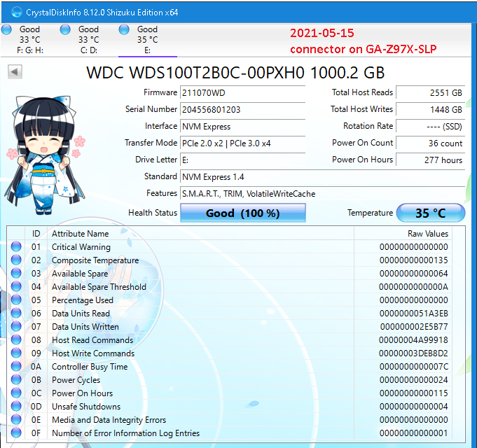Click Power On Hours value 277 hours
This screenshot has height=448, width=477.
coord(431,160)
